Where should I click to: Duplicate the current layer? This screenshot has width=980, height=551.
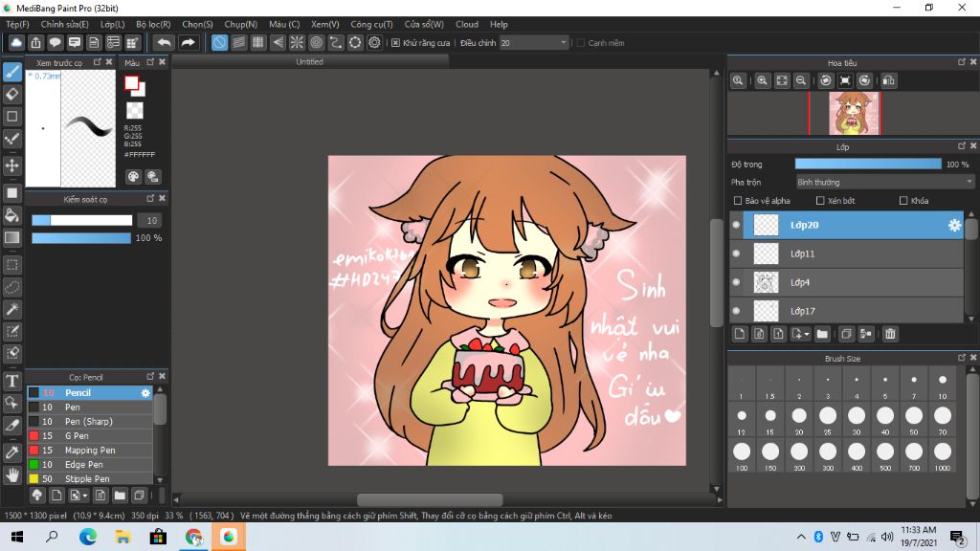(846, 334)
